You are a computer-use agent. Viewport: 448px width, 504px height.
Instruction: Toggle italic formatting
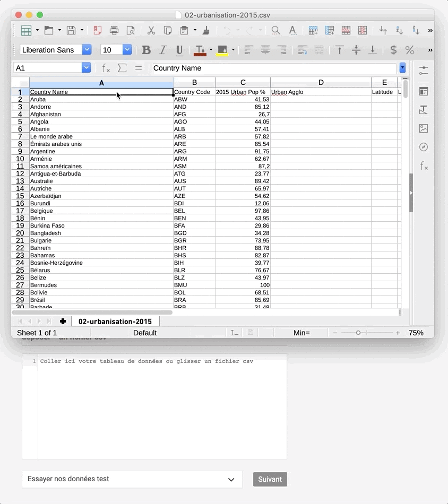pyautogui.click(x=163, y=50)
